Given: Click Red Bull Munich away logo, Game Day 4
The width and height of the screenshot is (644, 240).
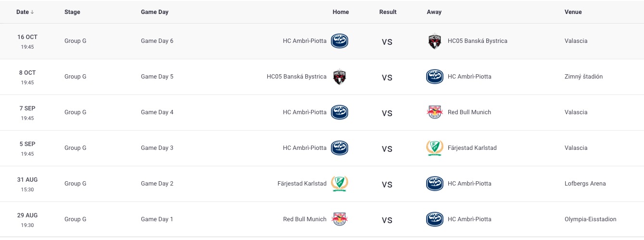Looking at the screenshot, I should tap(434, 112).
